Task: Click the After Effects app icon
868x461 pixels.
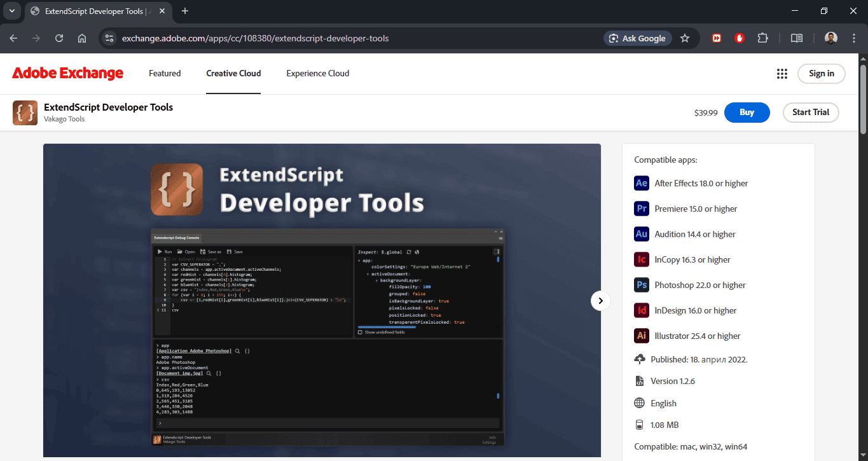Action: [641, 183]
